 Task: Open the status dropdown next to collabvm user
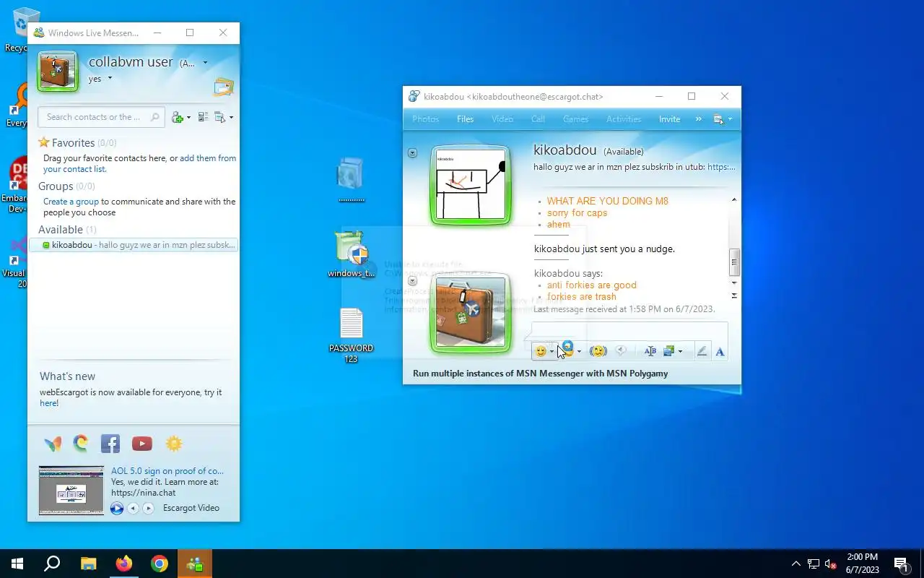coord(205,63)
